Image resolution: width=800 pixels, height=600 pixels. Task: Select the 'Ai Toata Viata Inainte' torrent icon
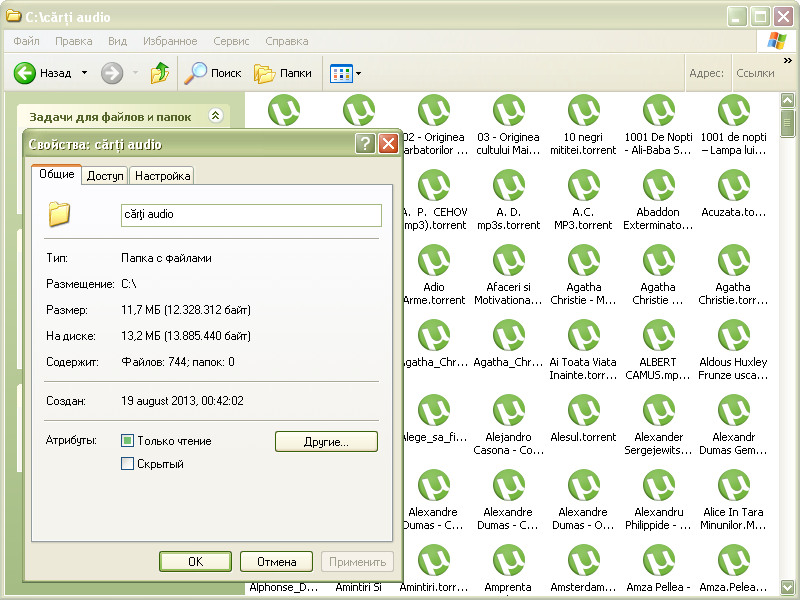584,335
